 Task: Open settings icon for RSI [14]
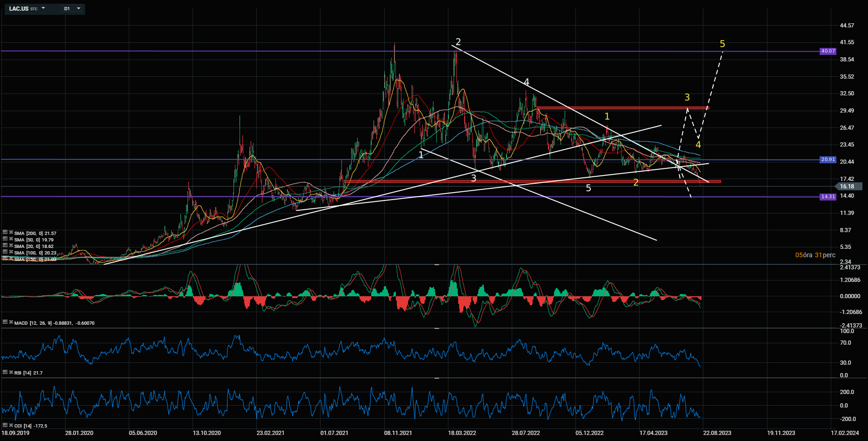click(x=5, y=372)
